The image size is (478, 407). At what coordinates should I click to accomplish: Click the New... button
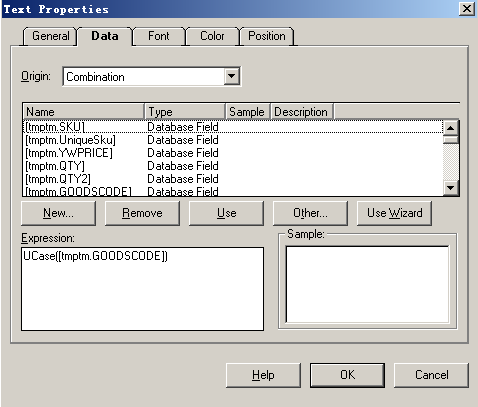coord(58,213)
